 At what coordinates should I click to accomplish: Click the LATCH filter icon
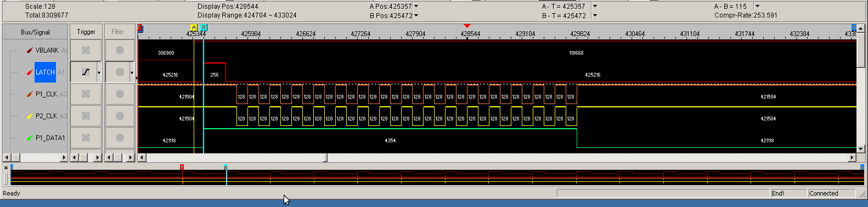pos(120,72)
